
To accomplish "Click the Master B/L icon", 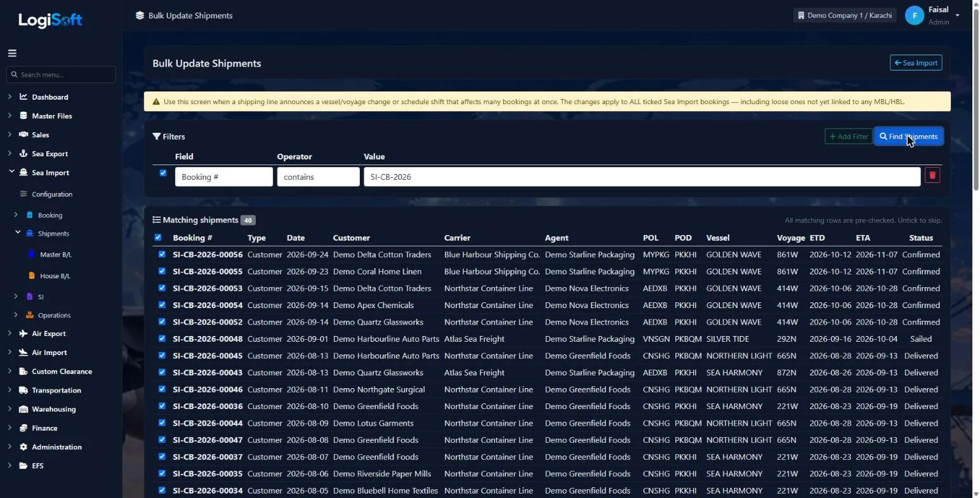I will [32, 255].
